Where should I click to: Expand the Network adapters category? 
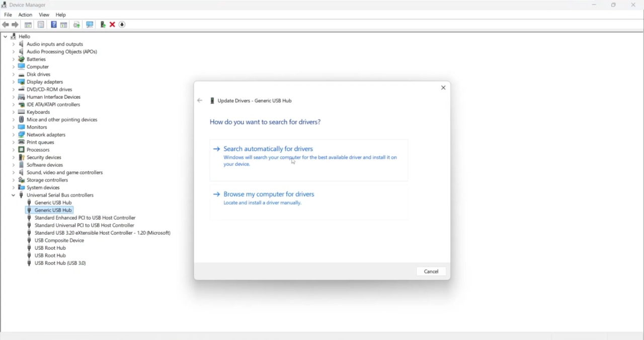coord(14,134)
